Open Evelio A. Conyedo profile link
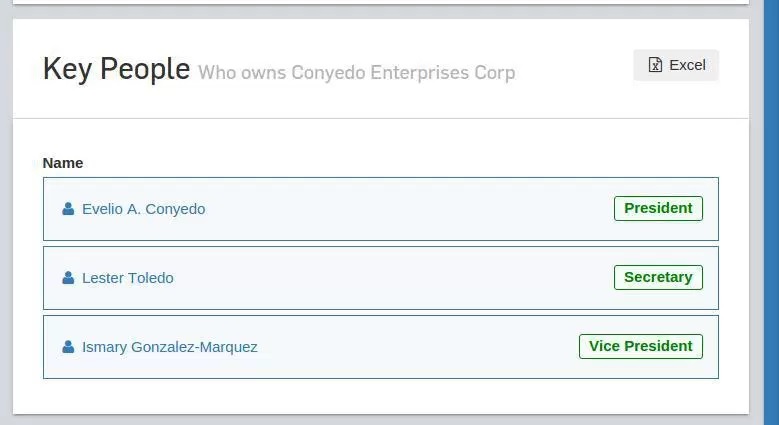The height and width of the screenshot is (425, 779). (x=144, y=209)
